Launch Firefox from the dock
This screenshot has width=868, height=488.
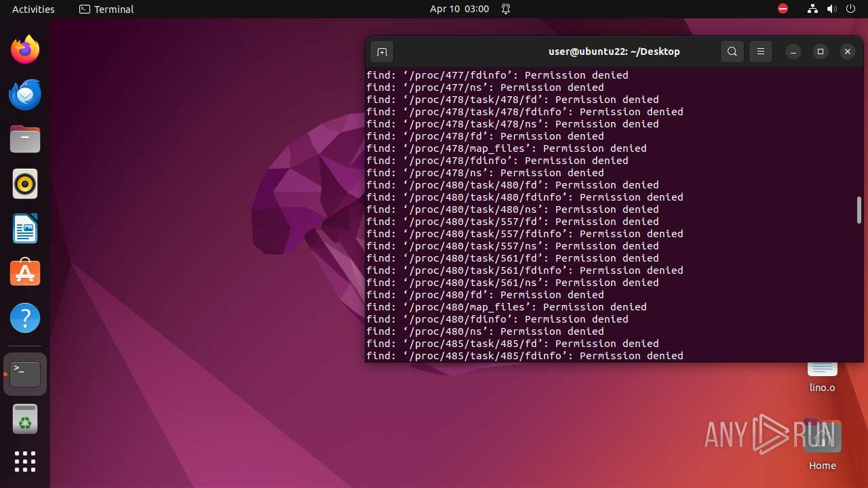coord(25,49)
